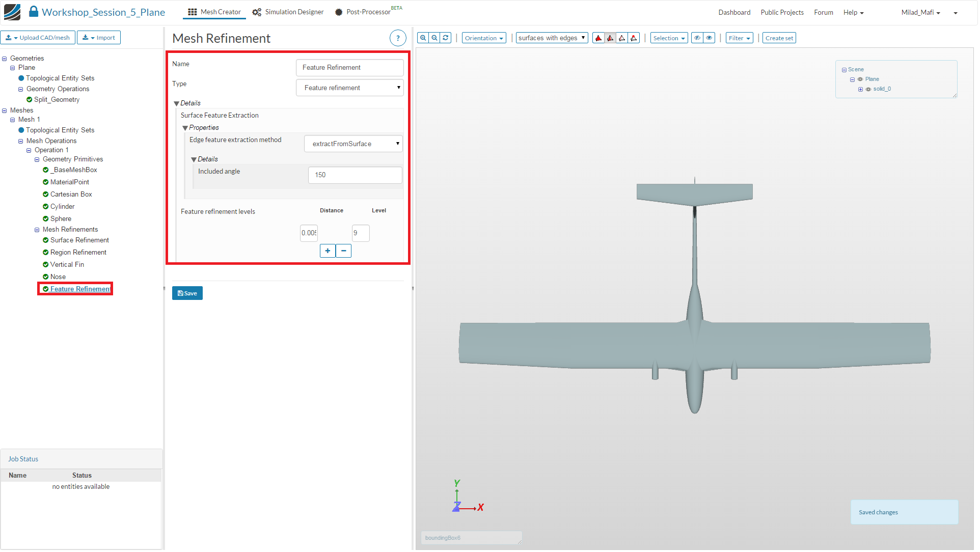Click the Save button

click(x=187, y=294)
